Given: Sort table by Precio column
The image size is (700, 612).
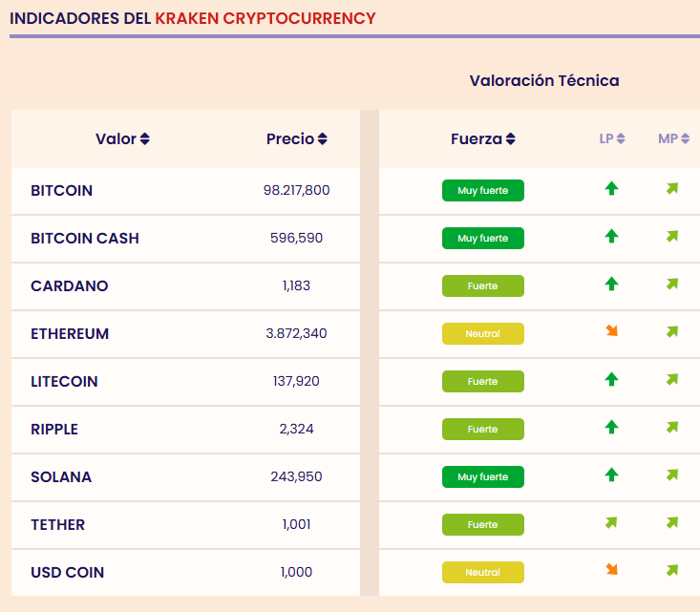Looking at the screenshot, I should [x=296, y=139].
